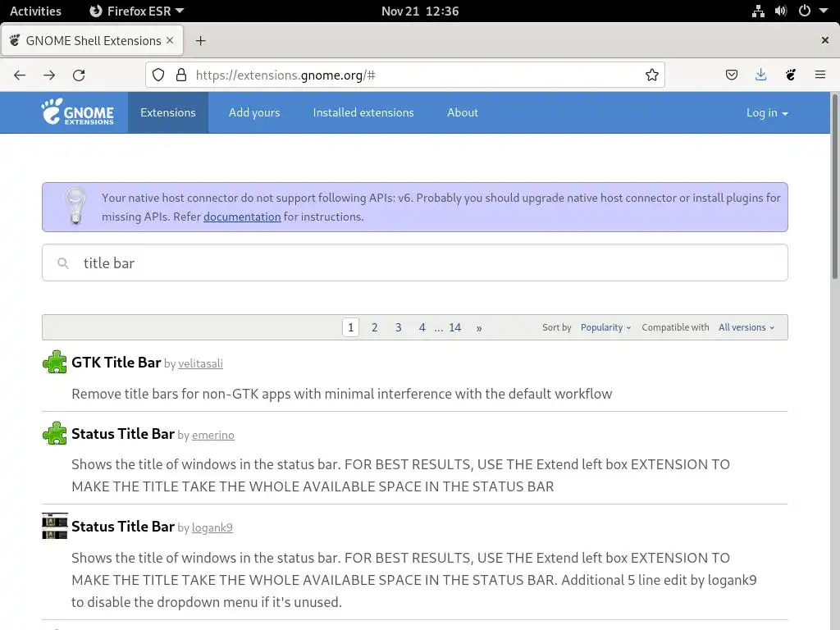Expand the Log in dropdown
The height and width of the screenshot is (630, 840).
[767, 112]
